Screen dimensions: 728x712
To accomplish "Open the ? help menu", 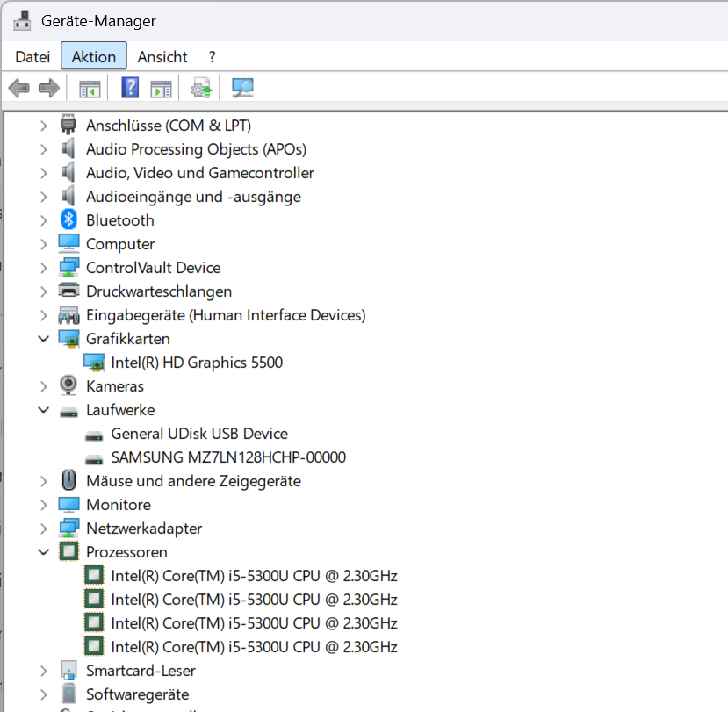I will (212, 56).
